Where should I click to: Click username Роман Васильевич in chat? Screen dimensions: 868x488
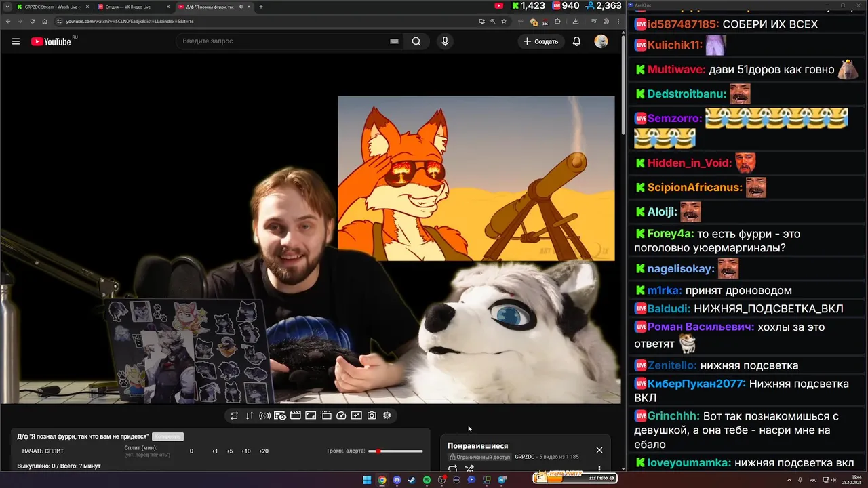click(701, 327)
